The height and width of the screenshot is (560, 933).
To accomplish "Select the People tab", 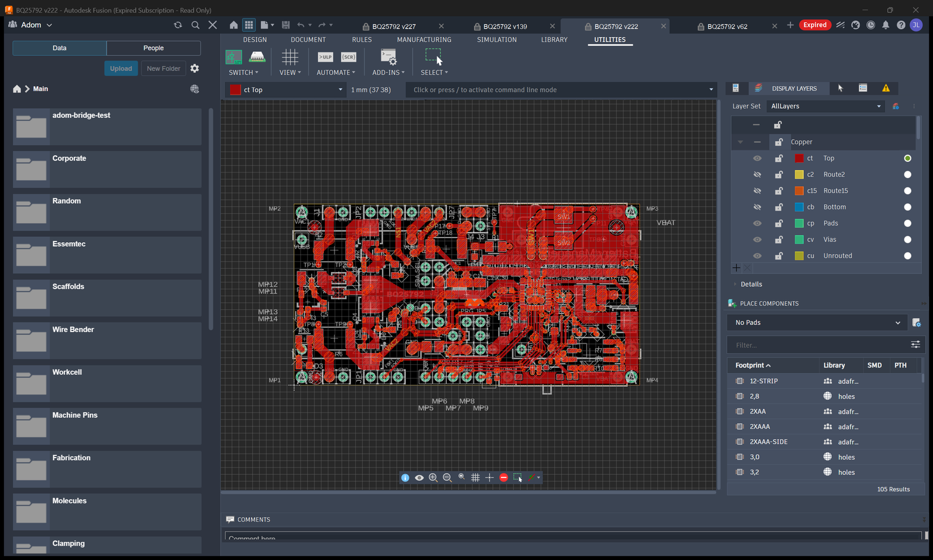I will coord(154,48).
